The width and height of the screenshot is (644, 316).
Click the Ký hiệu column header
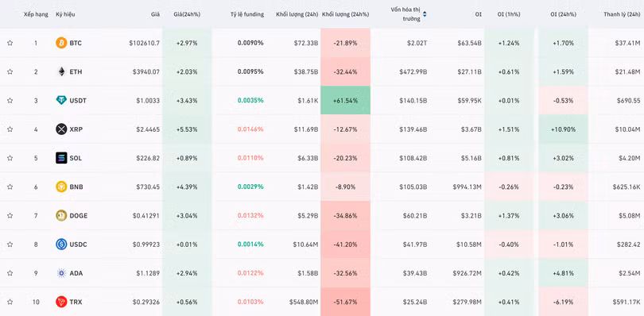point(65,14)
